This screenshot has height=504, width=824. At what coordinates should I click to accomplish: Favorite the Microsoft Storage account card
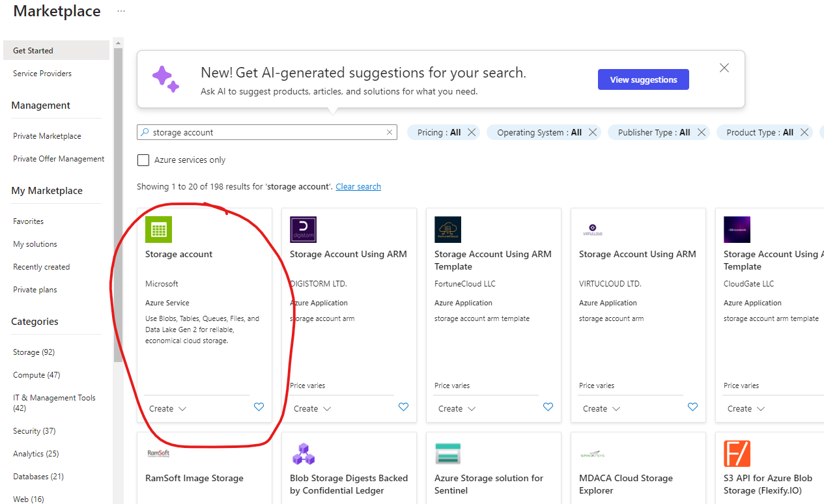[x=259, y=407]
